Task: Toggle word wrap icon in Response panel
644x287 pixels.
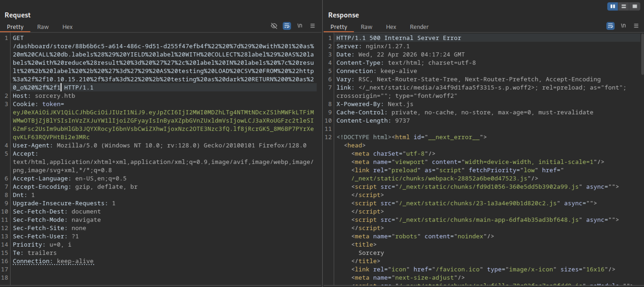Action: click(610, 26)
